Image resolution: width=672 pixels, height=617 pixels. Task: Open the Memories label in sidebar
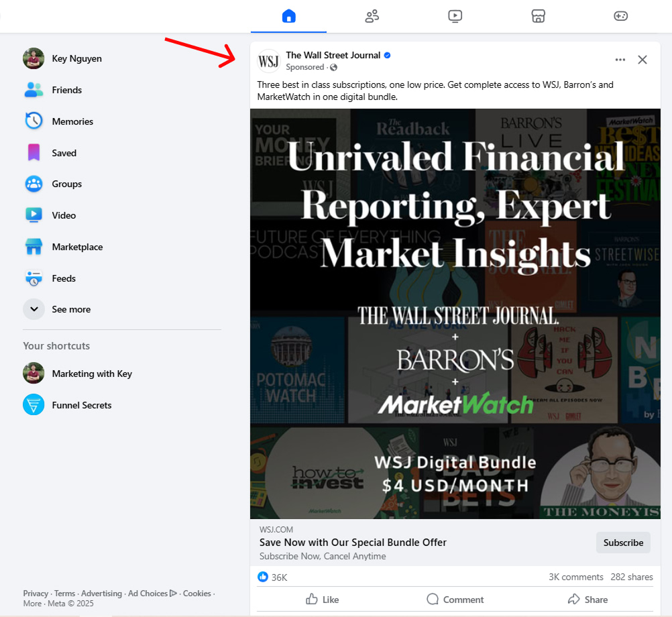[x=72, y=121]
